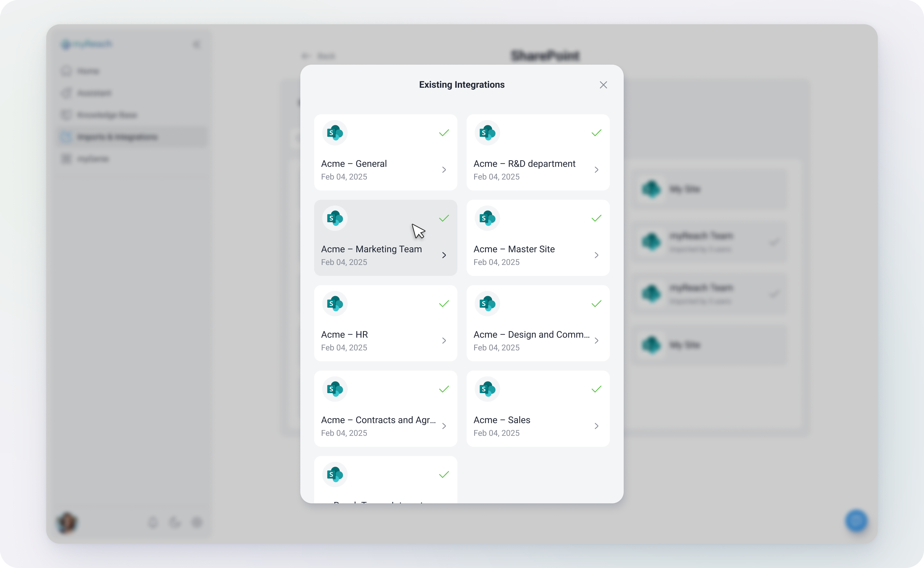924x568 pixels.
Task: Click the SharePoint icon on Acme – Sales card
Action: [x=487, y=389]
